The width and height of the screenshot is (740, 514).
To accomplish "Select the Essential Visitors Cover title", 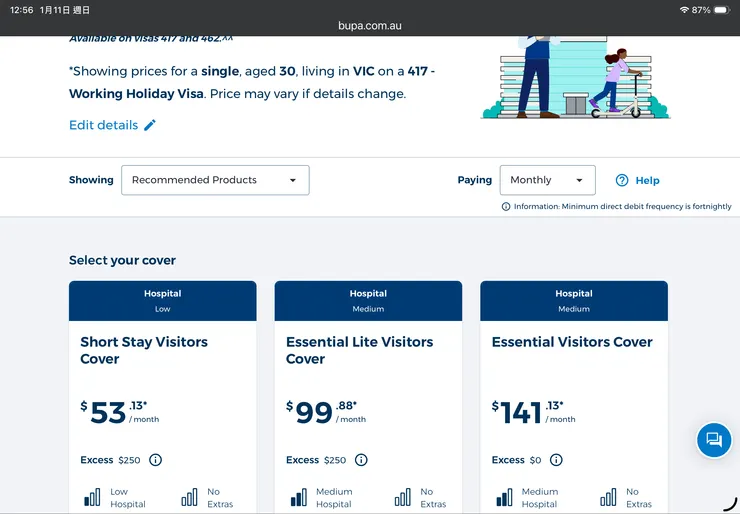I will point(572,342).
